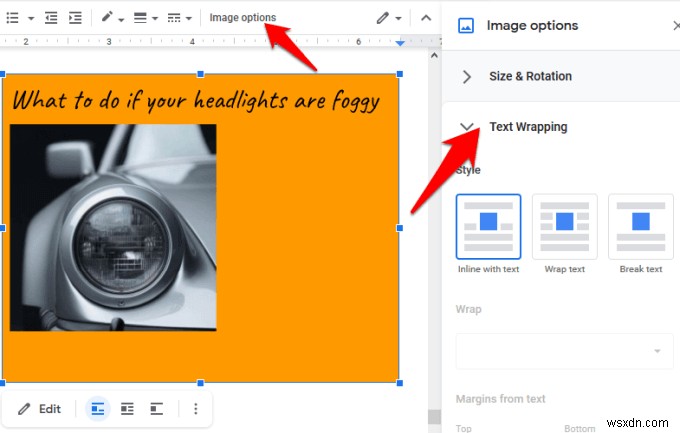This screenshot has height=433, width=680.
Task: Toggle the wrap text icon in image toolbar
Action: tap(127, 409)
